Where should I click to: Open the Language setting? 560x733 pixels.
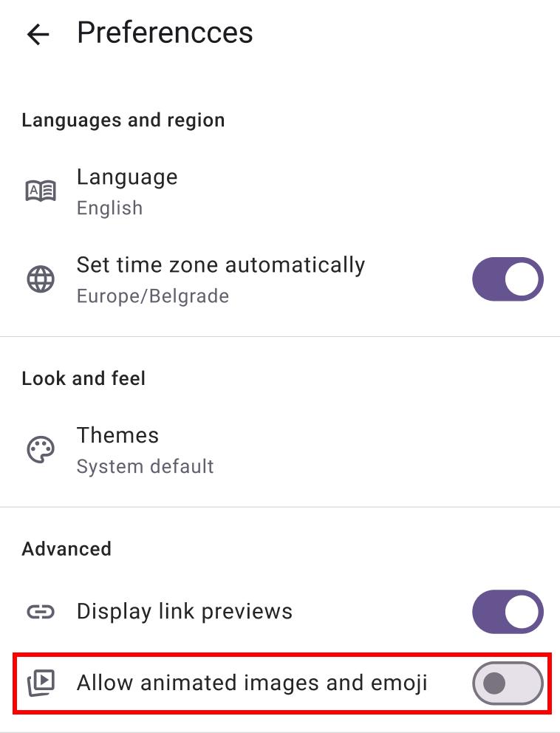127,177
